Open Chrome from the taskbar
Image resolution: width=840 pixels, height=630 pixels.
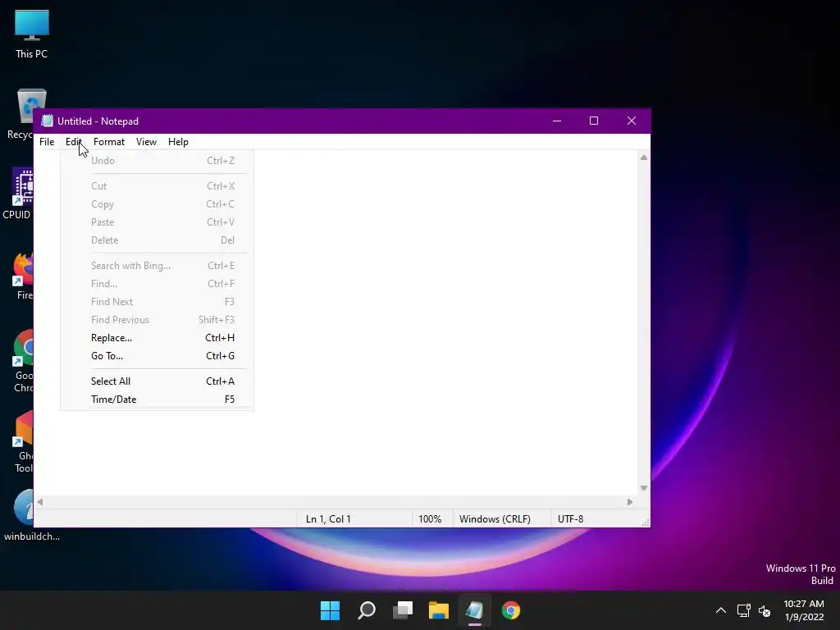point(510,610)
